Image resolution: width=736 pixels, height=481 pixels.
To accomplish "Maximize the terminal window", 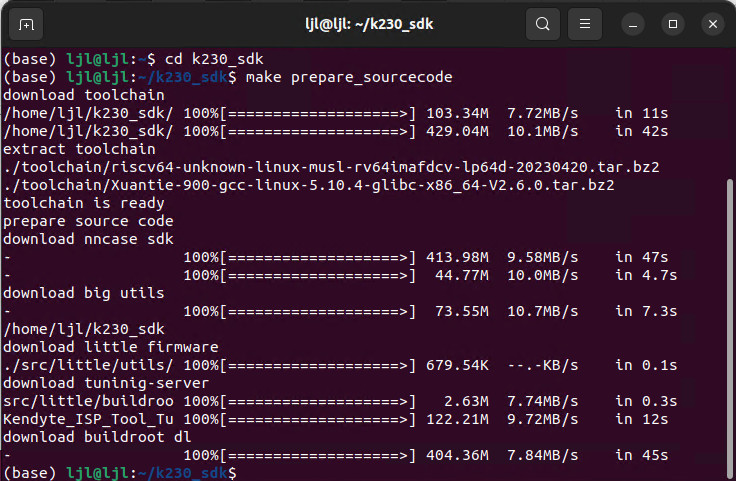I will (673, 24).
